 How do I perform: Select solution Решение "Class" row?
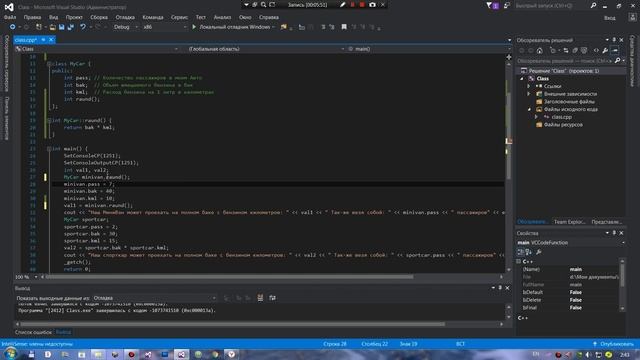(571, 71)
